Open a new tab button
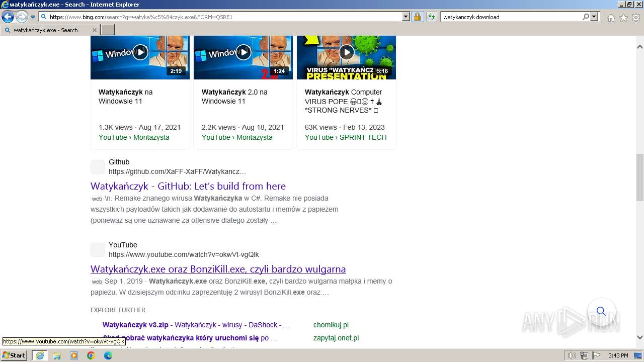The image size is (644, 362). pyautogui.click(x=108, y=30)
